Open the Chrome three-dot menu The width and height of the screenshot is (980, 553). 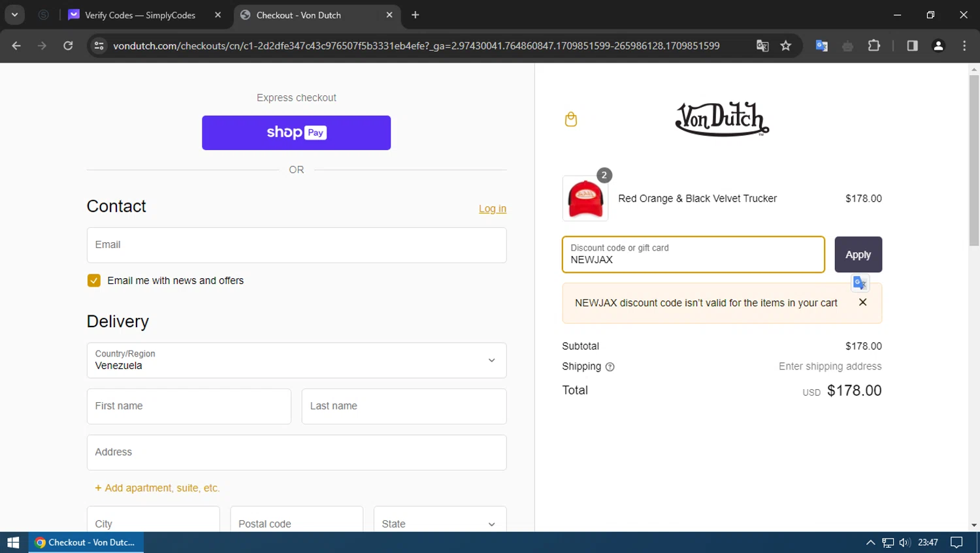[x=964, y=46]
